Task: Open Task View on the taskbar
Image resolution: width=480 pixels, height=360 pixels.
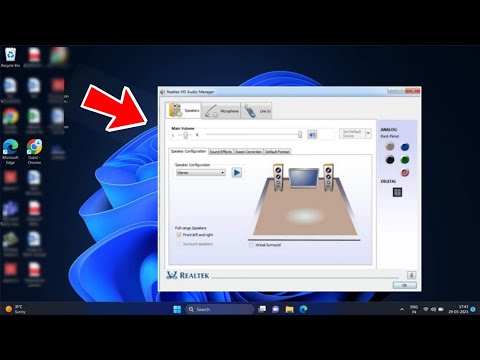Action: pos(262,309)
